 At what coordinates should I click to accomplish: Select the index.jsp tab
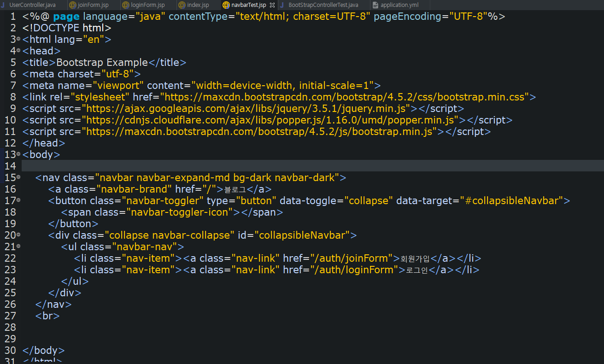coord(198,5)
